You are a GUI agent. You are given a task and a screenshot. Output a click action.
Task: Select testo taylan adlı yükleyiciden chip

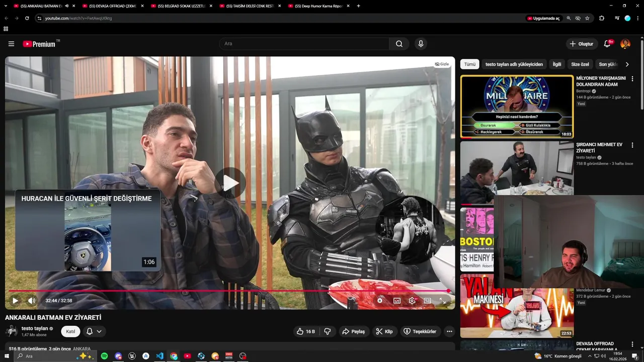514,64
